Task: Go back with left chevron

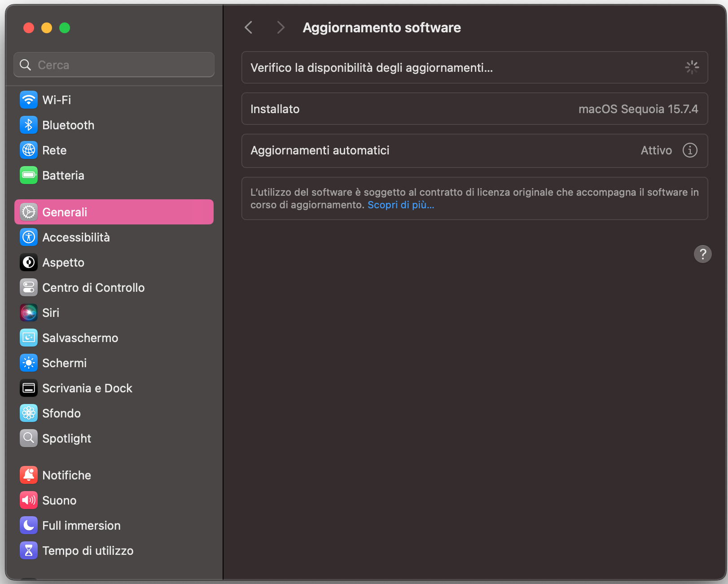Action: 249,27
